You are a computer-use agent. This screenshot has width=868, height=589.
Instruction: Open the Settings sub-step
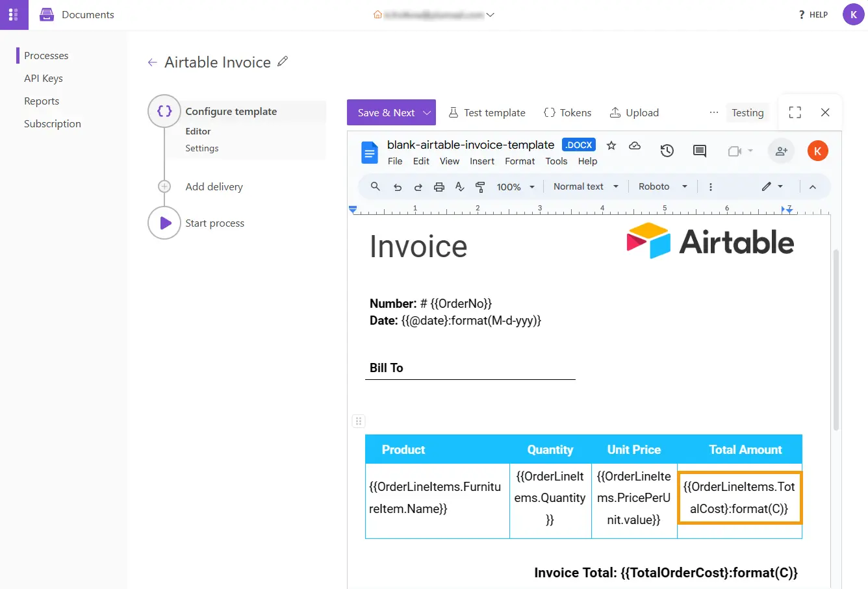coord(202,148)
